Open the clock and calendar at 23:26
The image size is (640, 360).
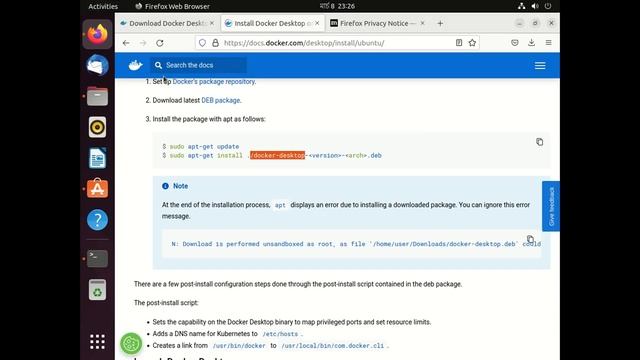click(338, 6)
